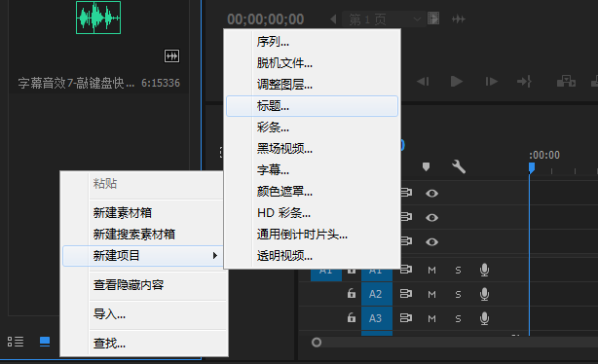Select the audio clip waveform thumbnail
This screenshot has width=598, height=364.
click(x=98, y=18)
